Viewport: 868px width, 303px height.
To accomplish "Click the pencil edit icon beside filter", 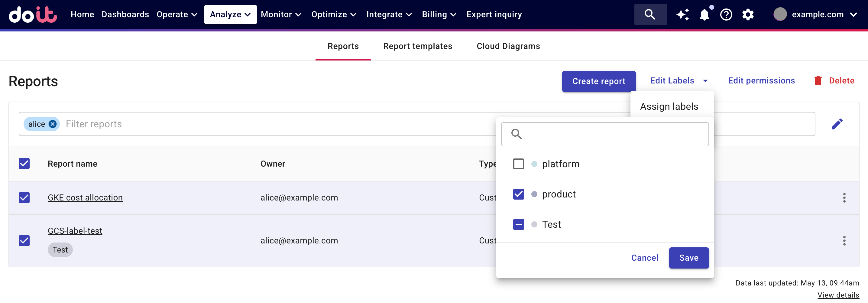I will [x=837, y=124].
